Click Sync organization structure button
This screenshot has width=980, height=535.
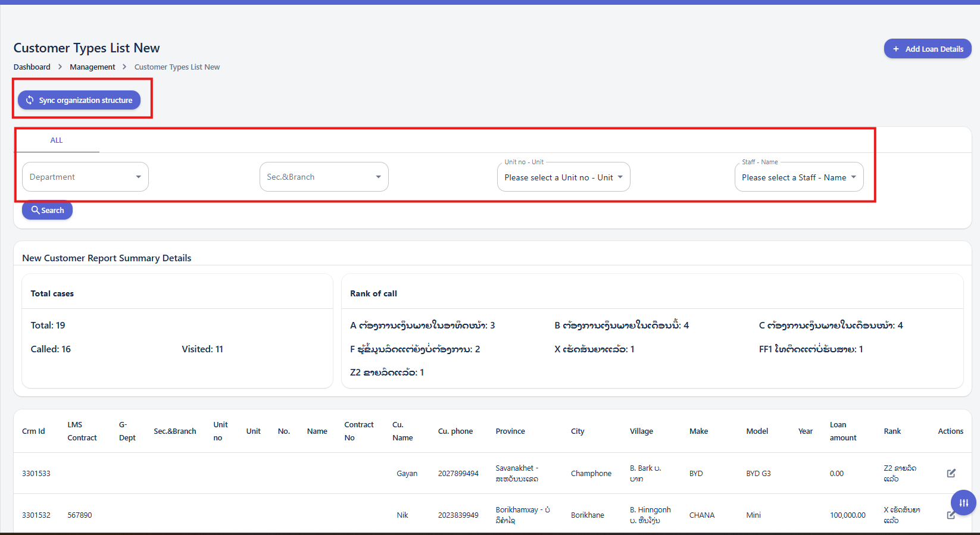pos(79,100)
